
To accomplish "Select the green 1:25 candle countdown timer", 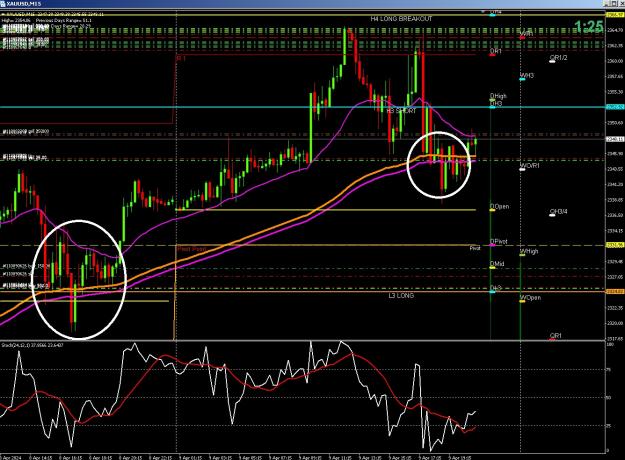I will (x=589, y=26).
